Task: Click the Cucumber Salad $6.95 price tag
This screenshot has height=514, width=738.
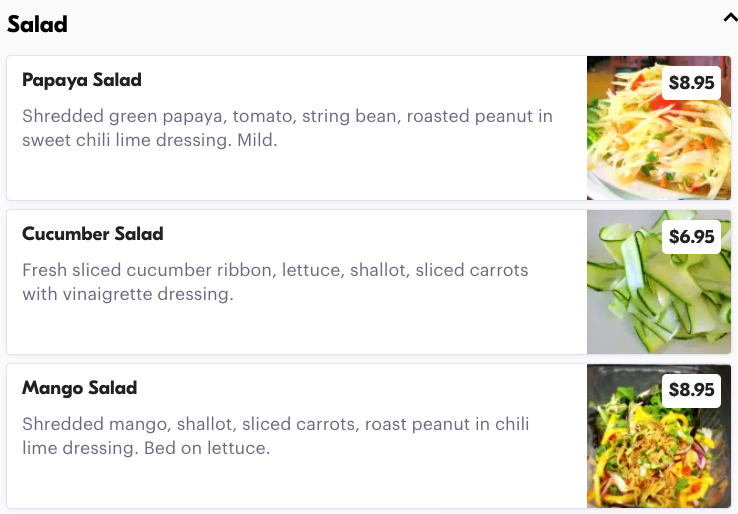Action: pos(692,237)
